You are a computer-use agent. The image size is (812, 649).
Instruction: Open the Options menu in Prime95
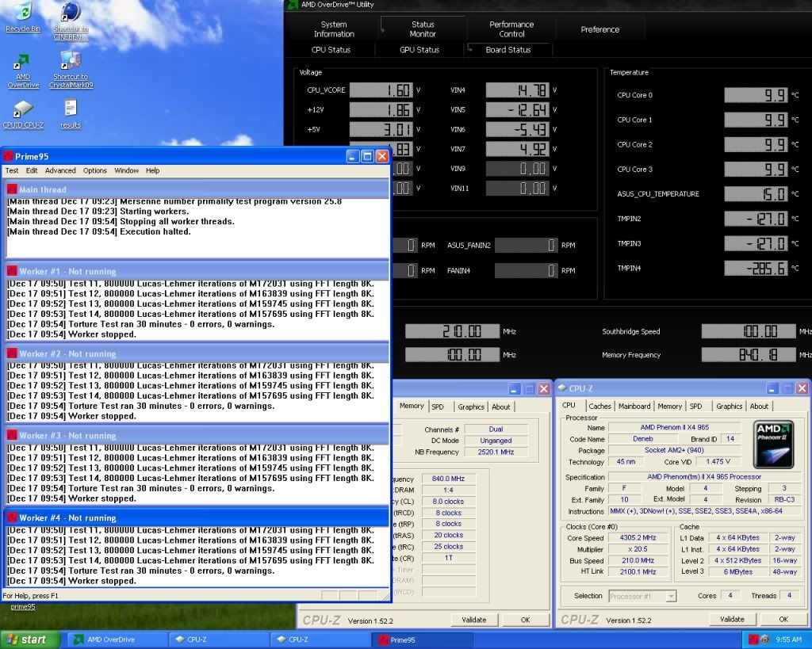94,170
